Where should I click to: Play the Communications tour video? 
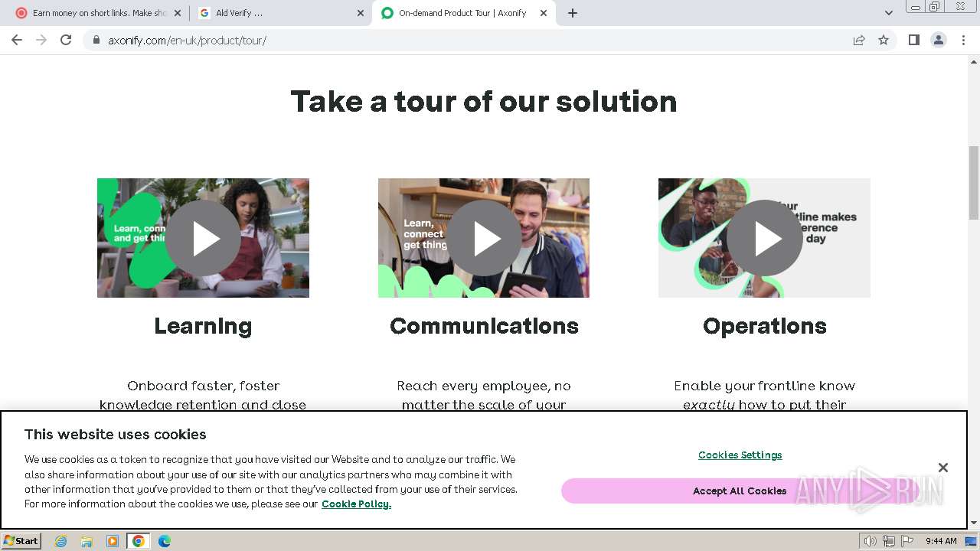484,238
